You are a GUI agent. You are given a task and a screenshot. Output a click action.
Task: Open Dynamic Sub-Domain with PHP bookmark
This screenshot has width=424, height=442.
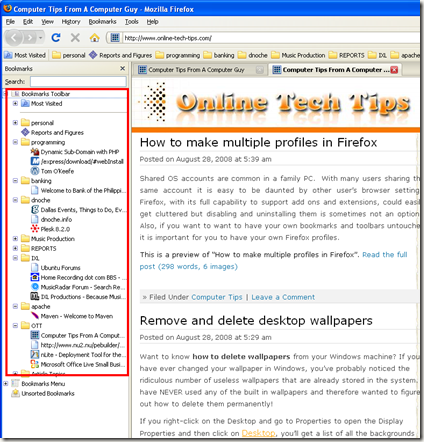pyautogui.click(x=75, y=152)
